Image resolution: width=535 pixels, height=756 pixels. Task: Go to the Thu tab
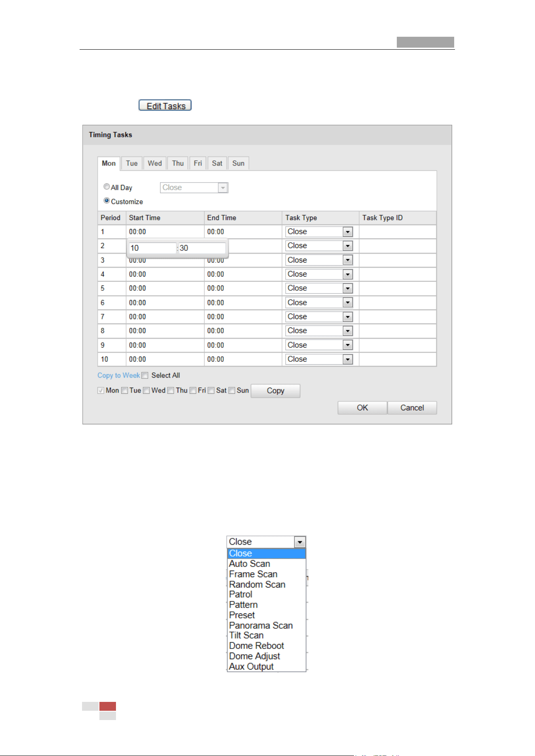[x=178, y=163]
